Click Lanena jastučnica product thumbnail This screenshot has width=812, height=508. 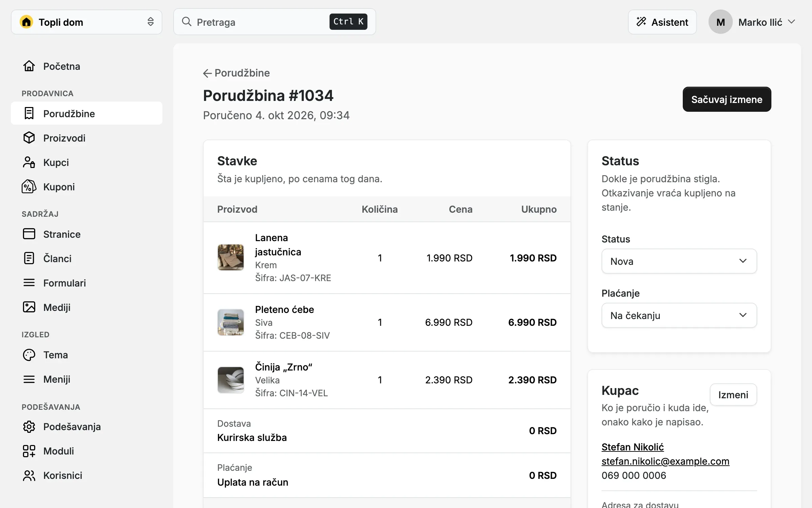[x=231, y=257]
